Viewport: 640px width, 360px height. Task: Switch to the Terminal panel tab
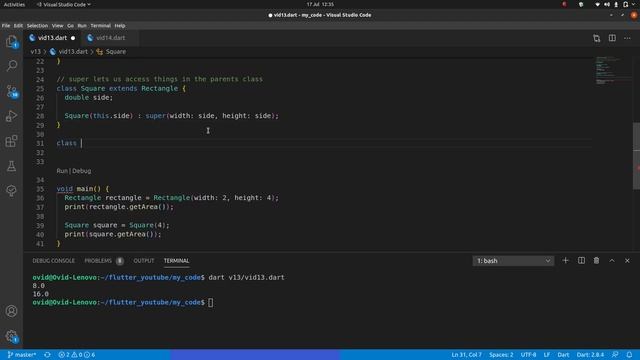[176, 260]
